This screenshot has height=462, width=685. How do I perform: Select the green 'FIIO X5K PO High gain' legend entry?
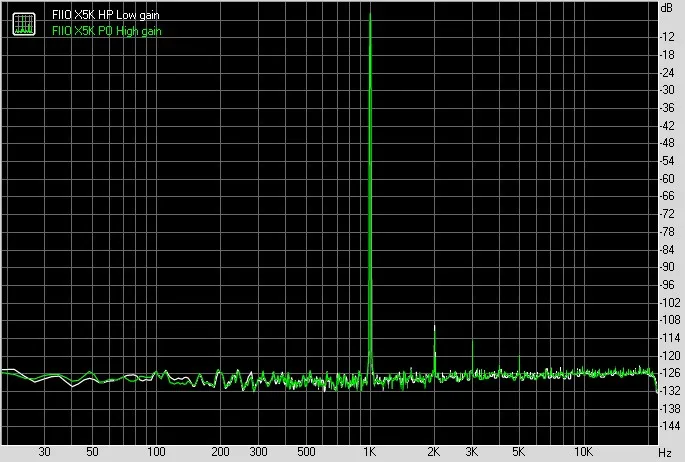point(107,31)
